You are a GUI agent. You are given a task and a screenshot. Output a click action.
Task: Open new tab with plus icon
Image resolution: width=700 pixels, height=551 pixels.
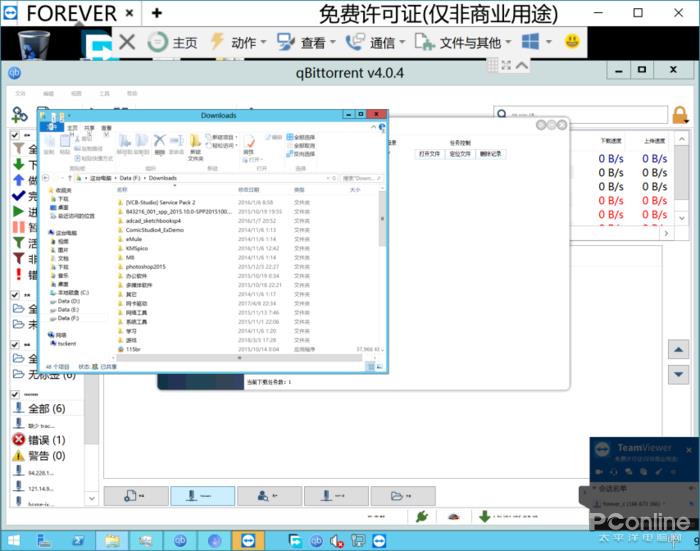[x=156, y=13]
